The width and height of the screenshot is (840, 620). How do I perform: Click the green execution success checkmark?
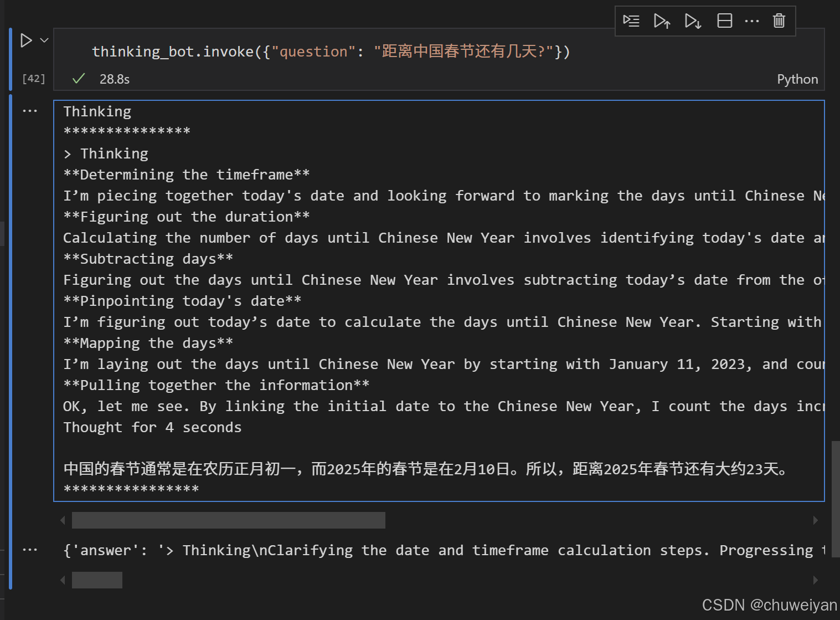tap(78, 79)
